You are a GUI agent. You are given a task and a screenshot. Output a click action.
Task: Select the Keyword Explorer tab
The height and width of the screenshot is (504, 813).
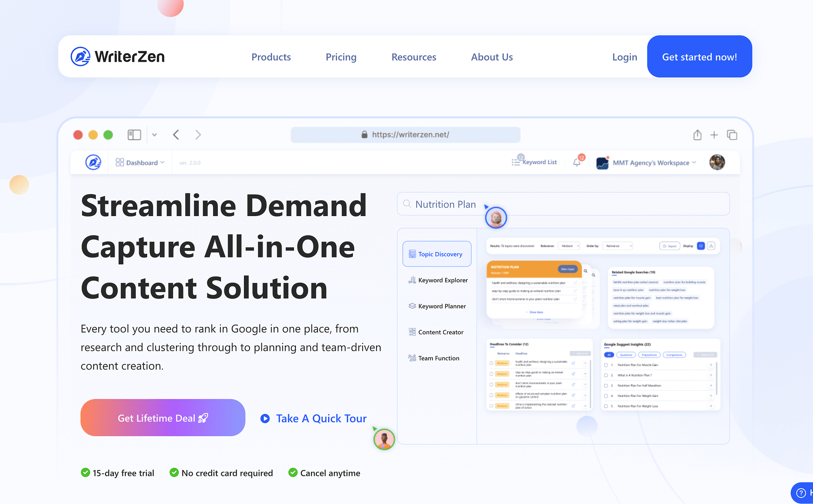(x=438, y=280)
